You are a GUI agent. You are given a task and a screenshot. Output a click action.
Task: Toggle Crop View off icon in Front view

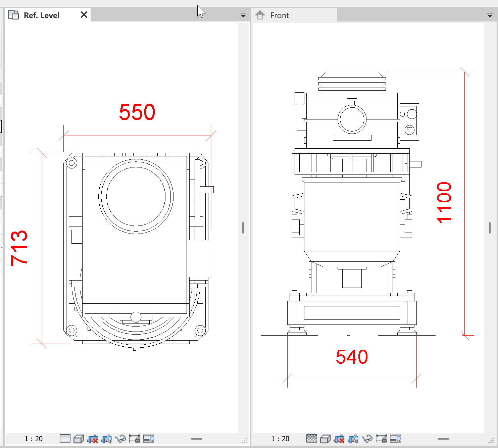(x=339, y=439)
